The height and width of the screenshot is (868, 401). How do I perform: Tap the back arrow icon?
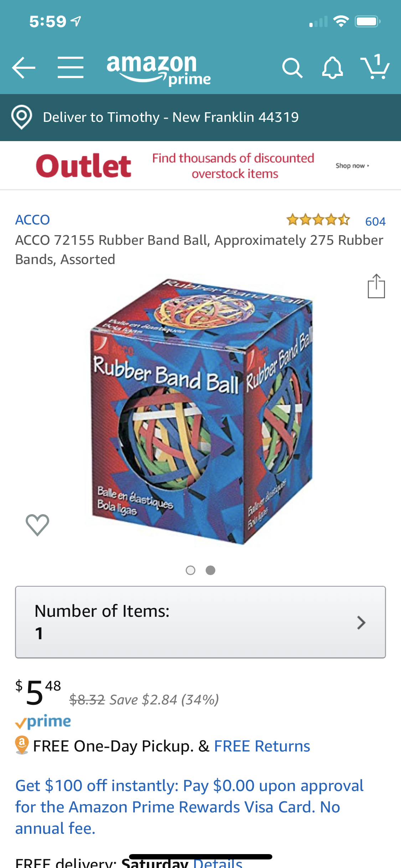pyautogui.click(x=24, y=67)
